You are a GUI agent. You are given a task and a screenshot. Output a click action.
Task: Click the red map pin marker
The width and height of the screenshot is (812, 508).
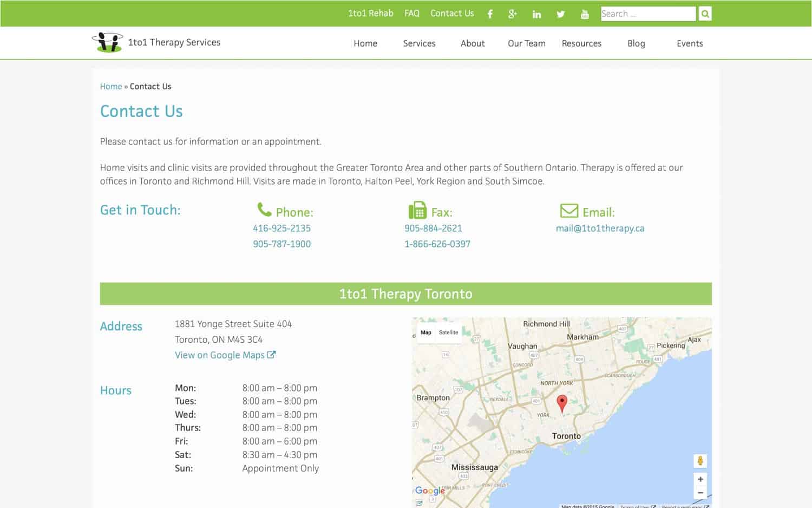pyautogui.click(x=562, y=403)
